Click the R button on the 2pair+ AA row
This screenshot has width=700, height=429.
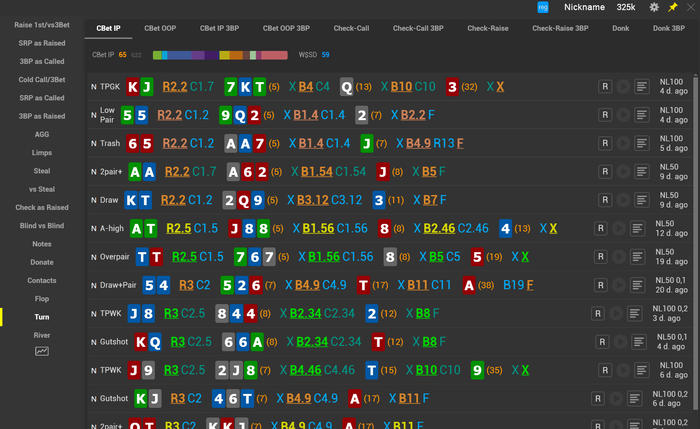tap(605, 172)
